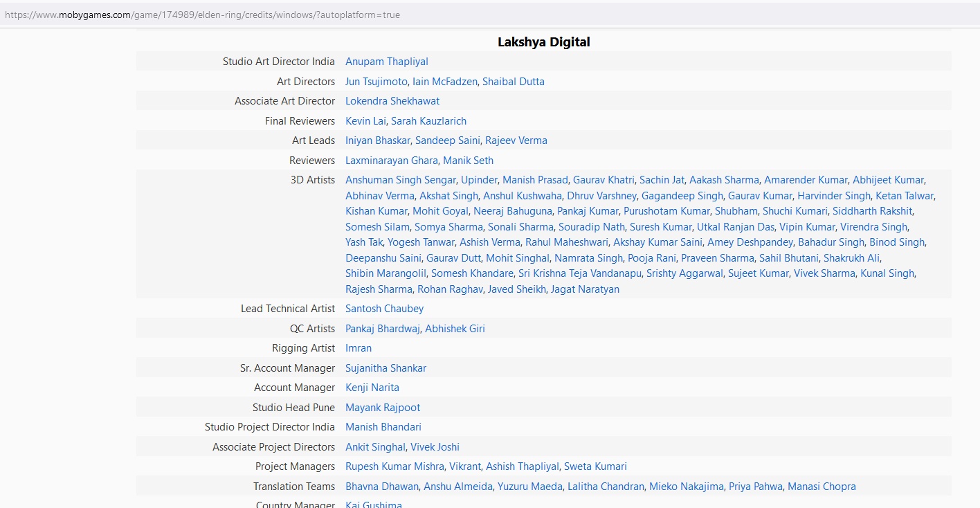Click the Manish Bhandari link
This screenshot has width=980, height=508.
coord(383,427)
